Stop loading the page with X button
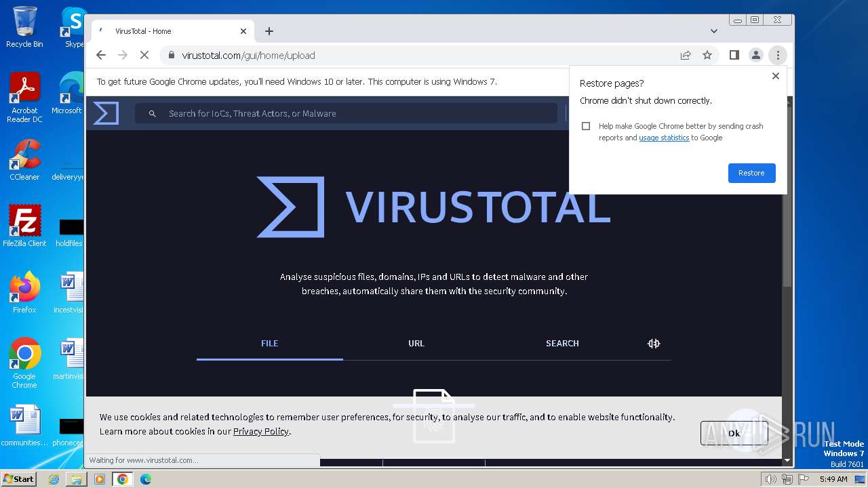868x488 pixels. [144, 56]
